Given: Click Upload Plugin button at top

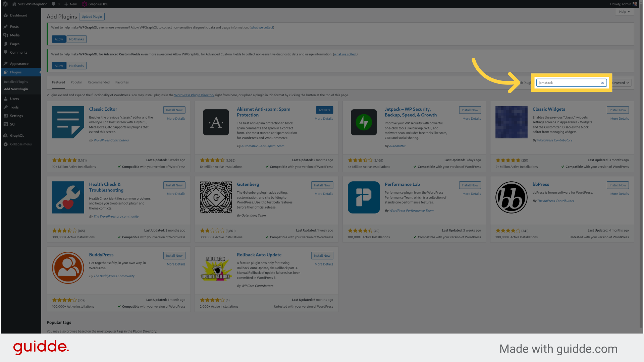Looking at the screenshot, I should point(91,16).
